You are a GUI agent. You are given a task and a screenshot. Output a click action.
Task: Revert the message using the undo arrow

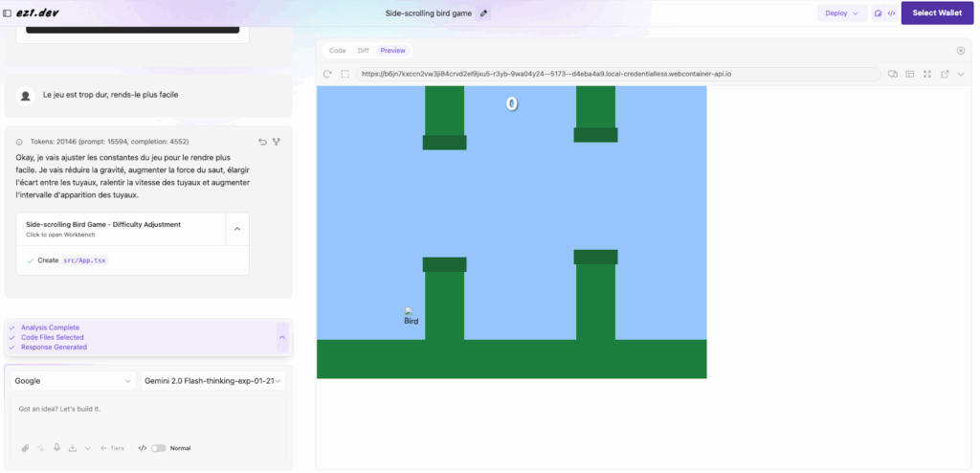[x=262, y=142]
